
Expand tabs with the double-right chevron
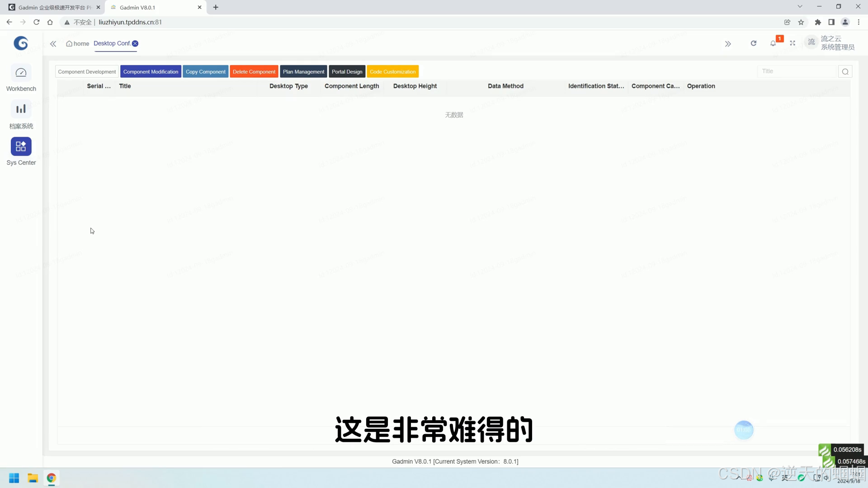pos(728,44)
